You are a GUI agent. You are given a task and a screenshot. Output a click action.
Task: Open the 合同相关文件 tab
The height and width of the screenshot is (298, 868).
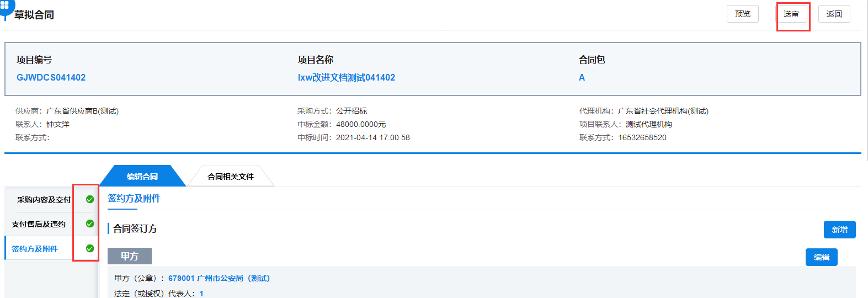(230, 177)
